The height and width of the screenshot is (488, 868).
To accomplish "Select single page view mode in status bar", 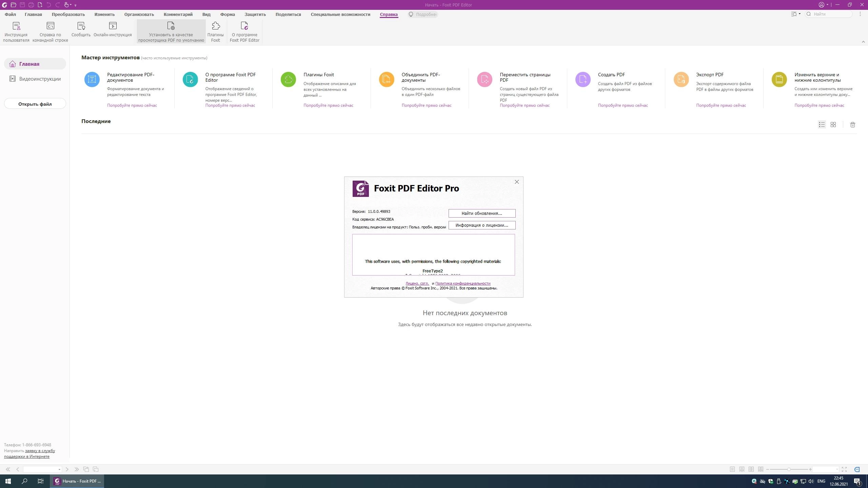I will pyautogui.click(x=732, y=469).
